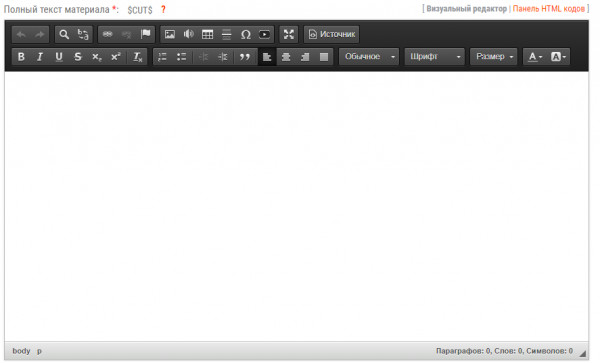The height and width of the screenshot is (363, 600).
Task: Click the Unlink icon
Action: [127, 34]
